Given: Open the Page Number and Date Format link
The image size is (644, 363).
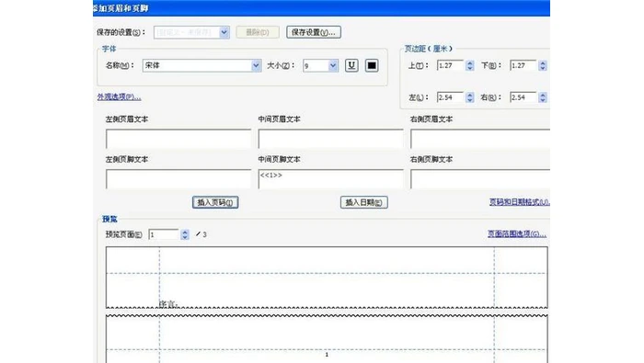Looking at the screenshot, I should pyautogui.click(x=520, y=202).
